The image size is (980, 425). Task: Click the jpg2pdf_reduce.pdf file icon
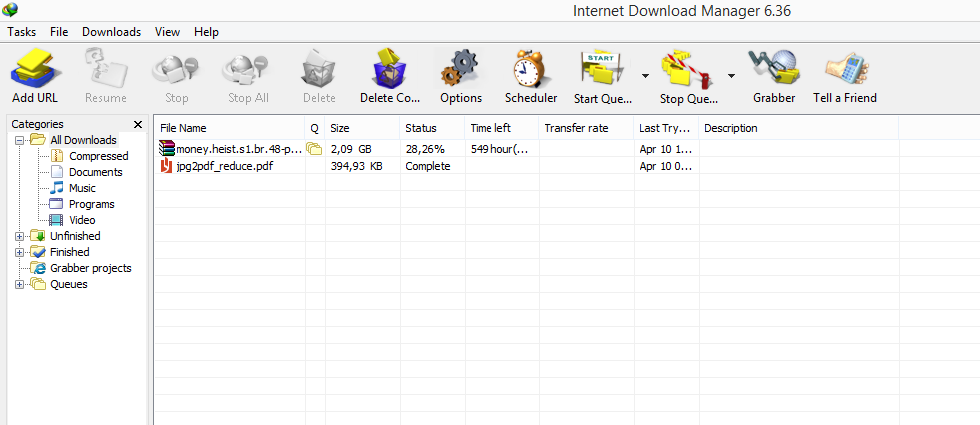pos(166,166)
